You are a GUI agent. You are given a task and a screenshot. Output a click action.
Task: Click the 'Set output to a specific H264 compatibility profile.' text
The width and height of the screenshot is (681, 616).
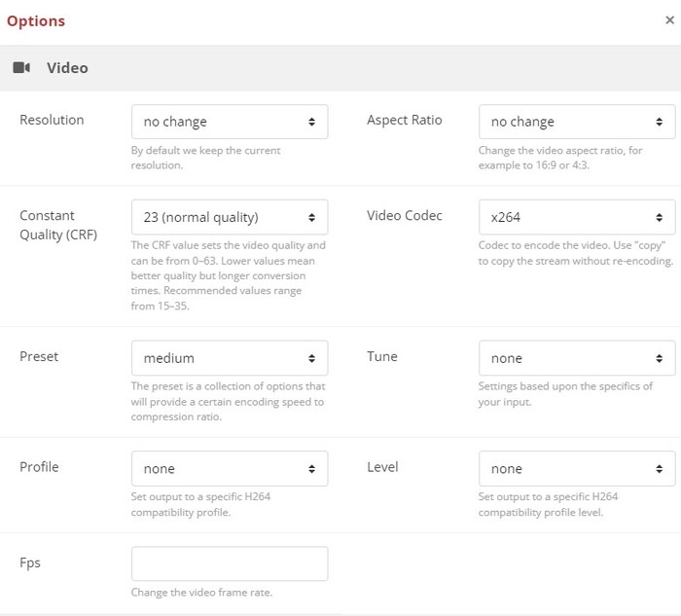pyautogui.click(x=200, y=504)
